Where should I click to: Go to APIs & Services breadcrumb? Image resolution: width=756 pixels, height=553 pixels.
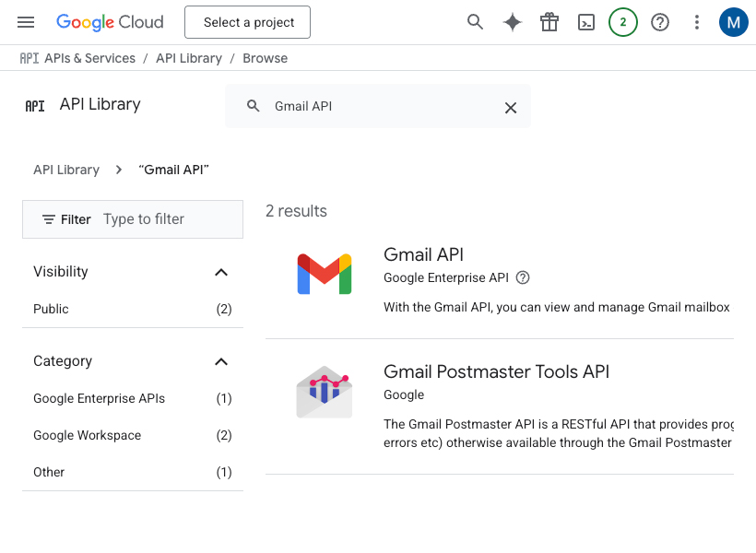click(x=89, y=58)
